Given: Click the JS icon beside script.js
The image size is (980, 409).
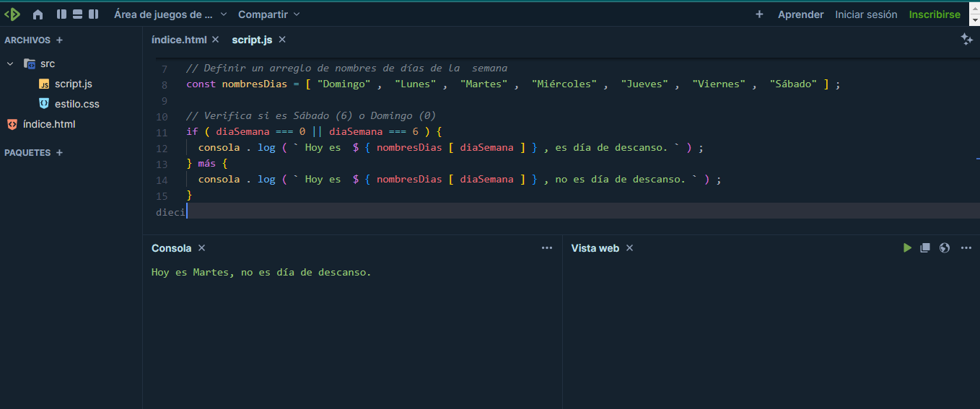Looking at the screenshot, I should coord(44,84).
